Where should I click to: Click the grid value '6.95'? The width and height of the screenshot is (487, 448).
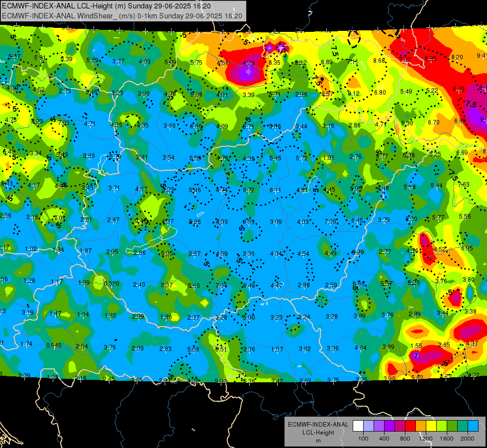point(467,248)
